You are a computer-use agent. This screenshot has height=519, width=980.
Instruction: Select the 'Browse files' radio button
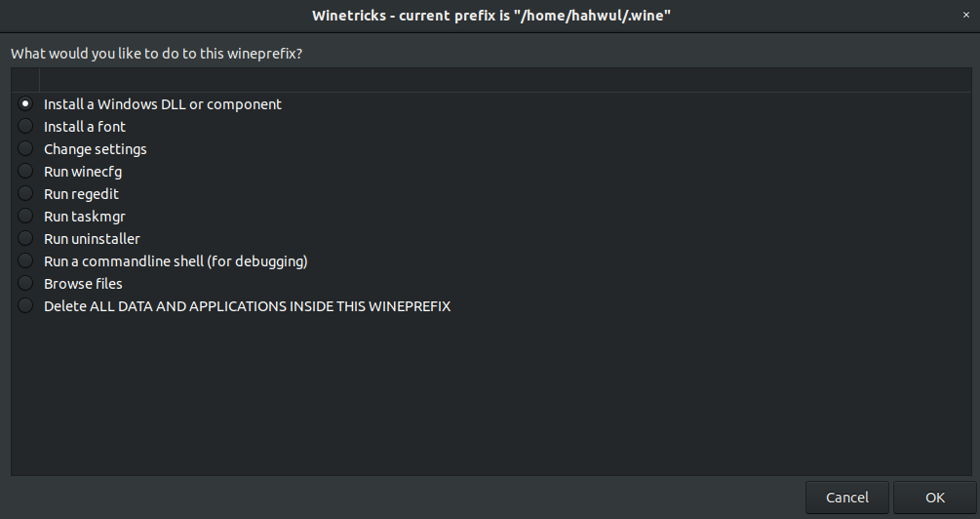click(x=25, y=284)
